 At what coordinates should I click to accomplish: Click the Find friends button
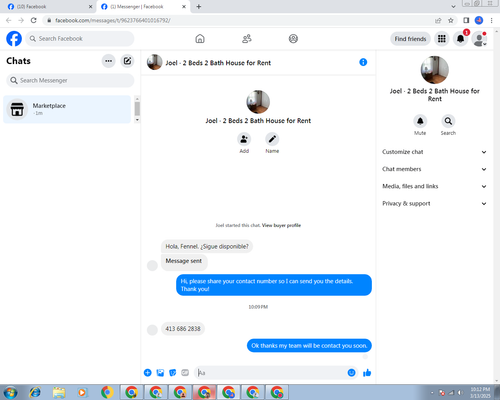(410, 39)
